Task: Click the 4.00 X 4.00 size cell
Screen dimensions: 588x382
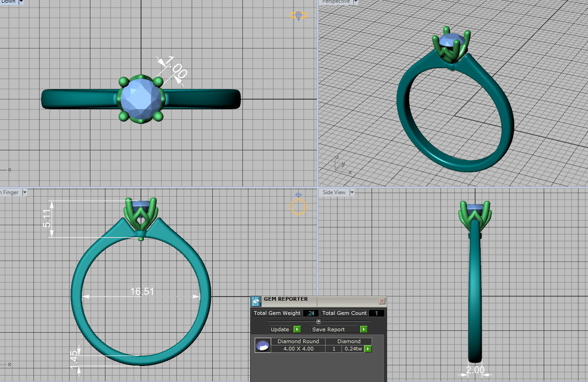Action: pyautogui.click(x=298, y=349)
